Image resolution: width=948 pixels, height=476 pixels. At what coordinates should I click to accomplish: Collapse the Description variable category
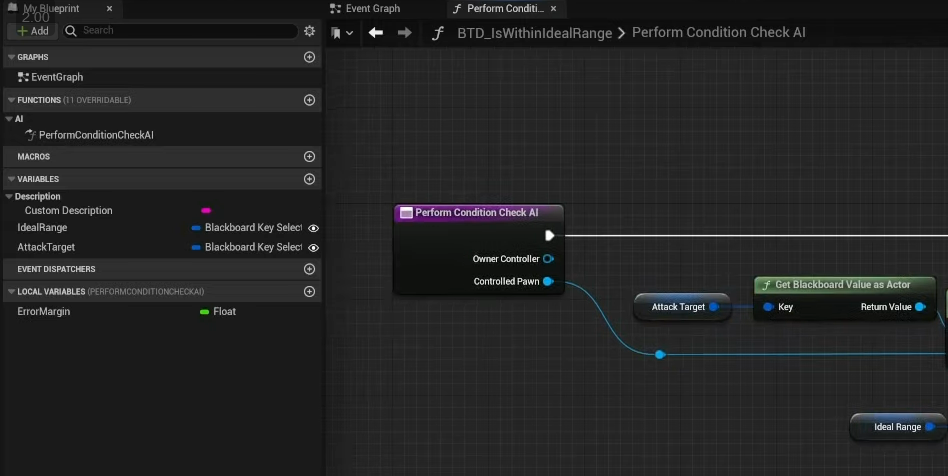click(x=10, y=196)
